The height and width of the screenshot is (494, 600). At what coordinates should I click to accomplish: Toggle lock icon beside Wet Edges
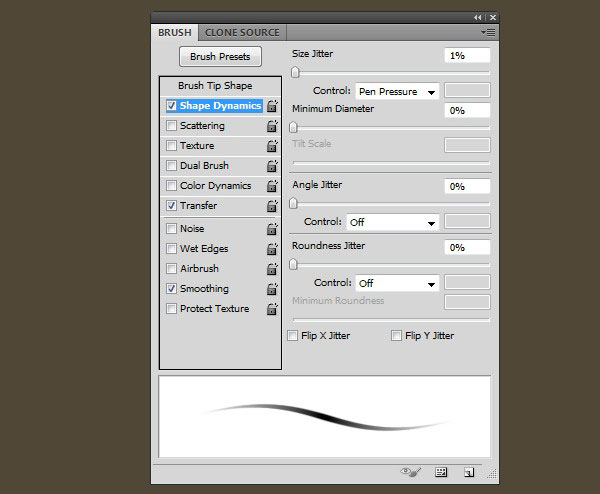pyautogui.click(x=272, y=249)
